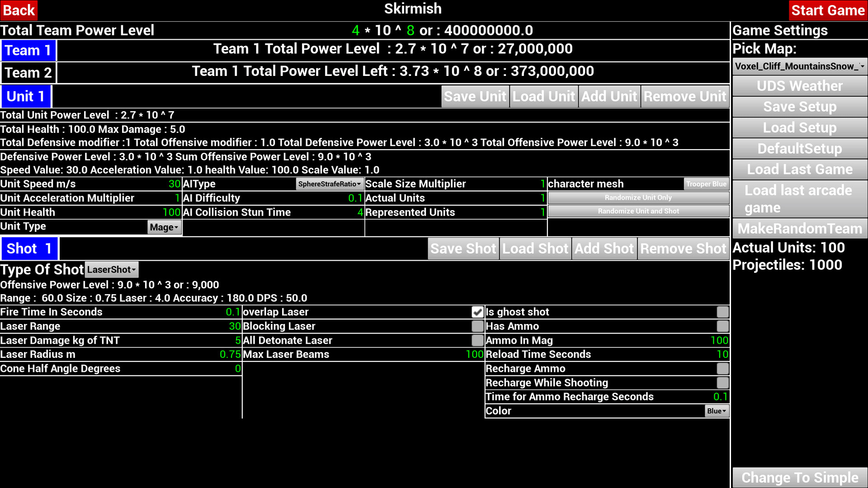Open the Pick Map dropdown
The height and width of the screenshot is (488, 868).
point(799,66)
